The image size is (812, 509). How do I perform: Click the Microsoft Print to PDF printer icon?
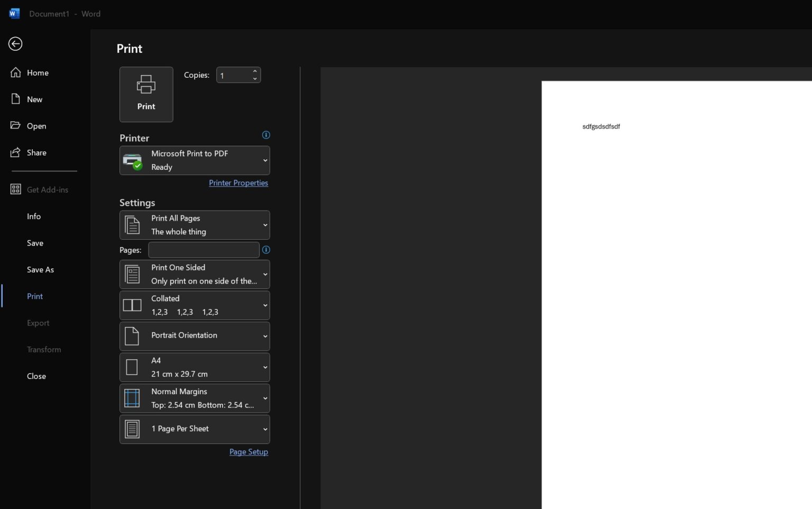[132, 160]
